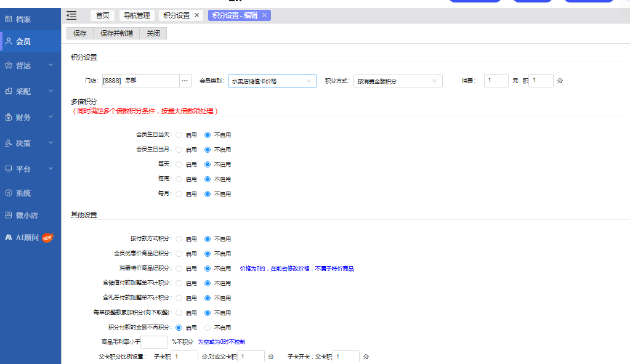Viewport: 630px width, 364px height.
Task: Expand the 营运 menu chevron
Action: tap(50, 65)
